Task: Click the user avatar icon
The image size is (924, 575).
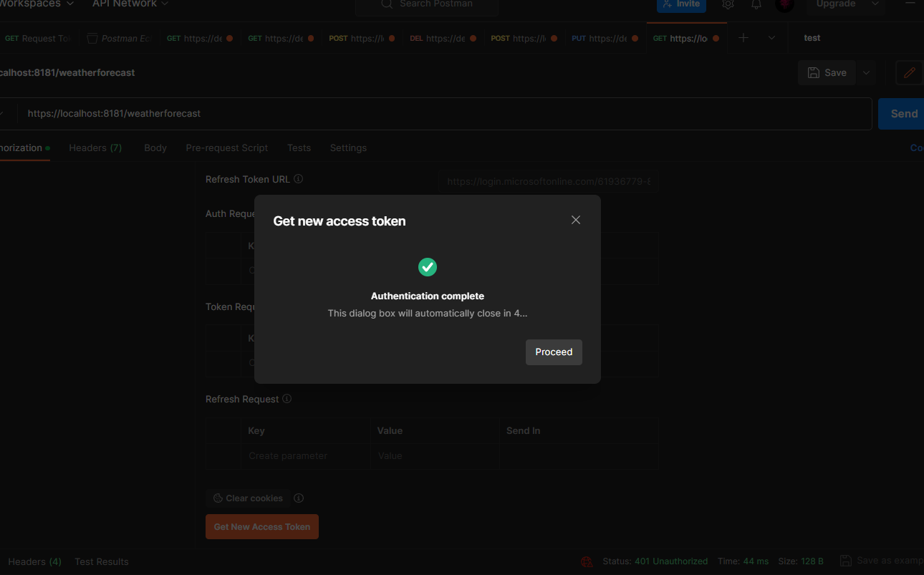Action: pyautogui.click(x=784, y=4)
